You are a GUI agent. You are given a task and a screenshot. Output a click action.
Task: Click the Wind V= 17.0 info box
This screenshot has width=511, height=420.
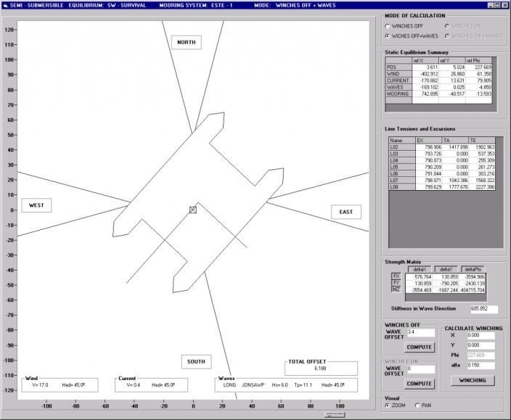(60, 385)
